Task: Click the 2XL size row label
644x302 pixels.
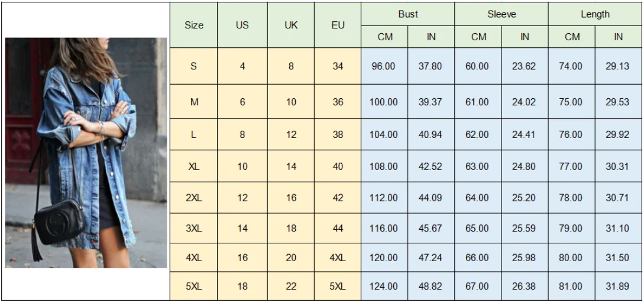Action: [194, 198]
